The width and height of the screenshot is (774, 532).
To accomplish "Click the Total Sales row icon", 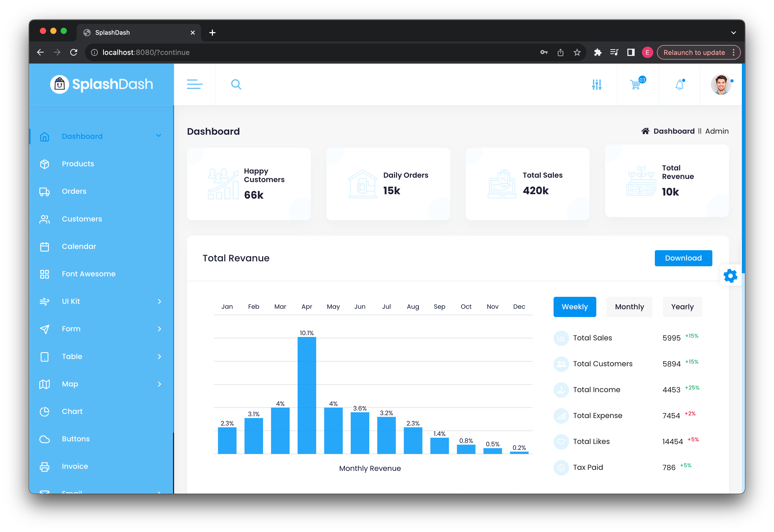I will click(561, 338).
